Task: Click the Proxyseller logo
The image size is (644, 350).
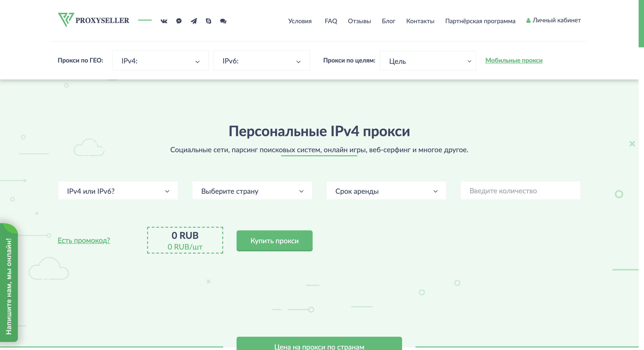Action: click(x=93, y=20)
